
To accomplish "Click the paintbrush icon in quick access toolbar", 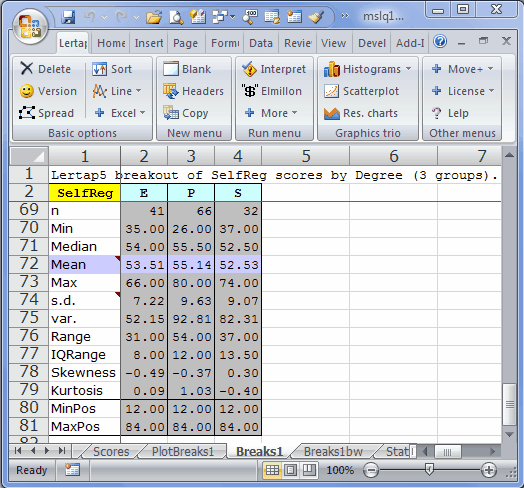I will tap(316, 17).
